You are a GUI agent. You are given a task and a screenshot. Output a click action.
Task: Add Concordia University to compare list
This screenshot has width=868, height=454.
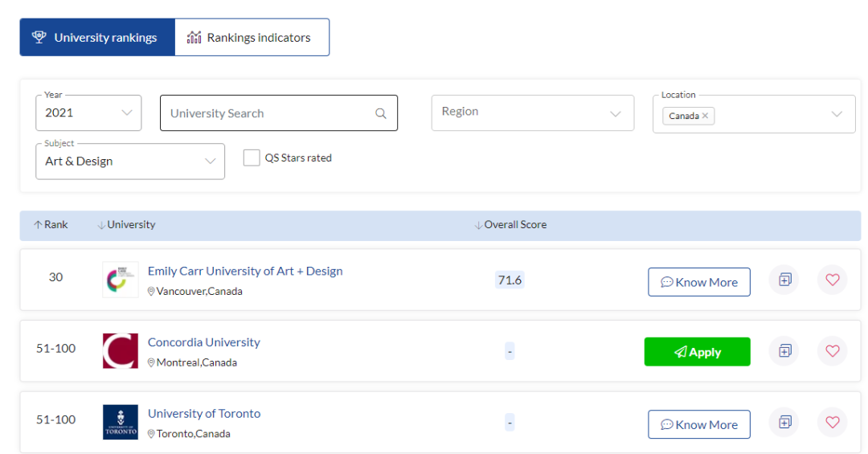[x=784, y=351]
